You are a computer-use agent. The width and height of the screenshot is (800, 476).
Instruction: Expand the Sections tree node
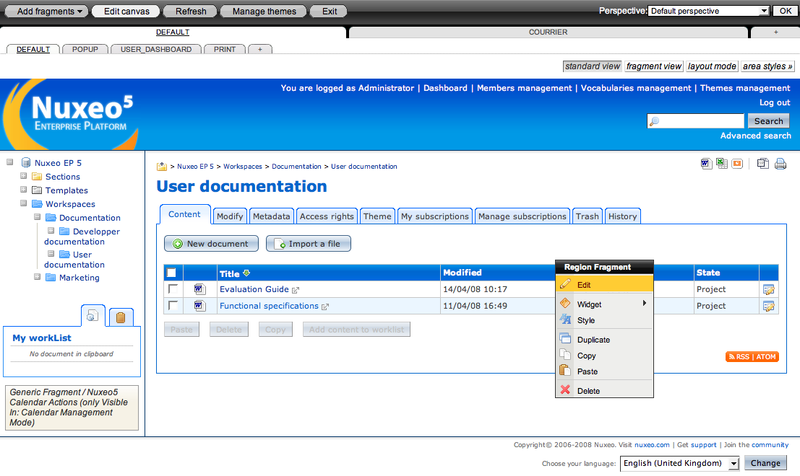(23, 176)
